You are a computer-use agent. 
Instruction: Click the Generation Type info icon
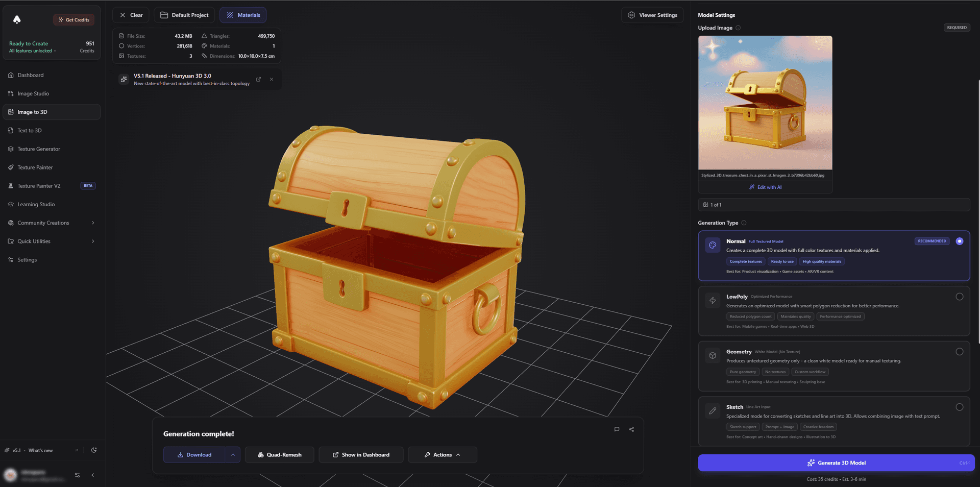pyautogui.click(x=745, y=223)
